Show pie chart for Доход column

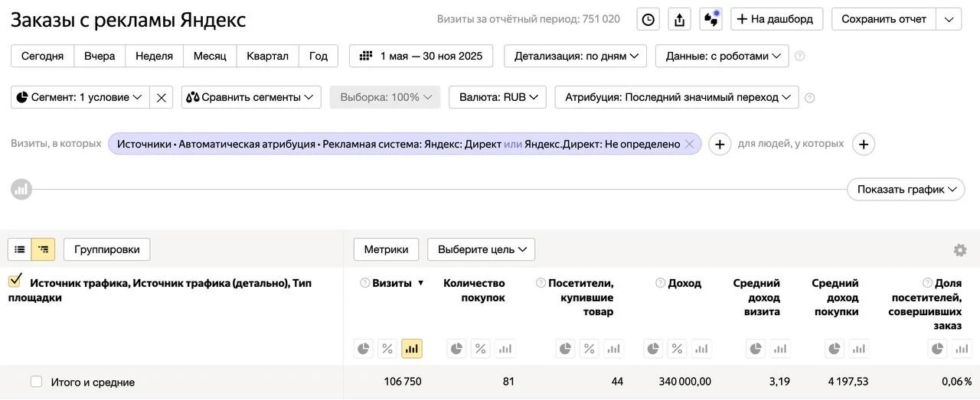point(653,349)
